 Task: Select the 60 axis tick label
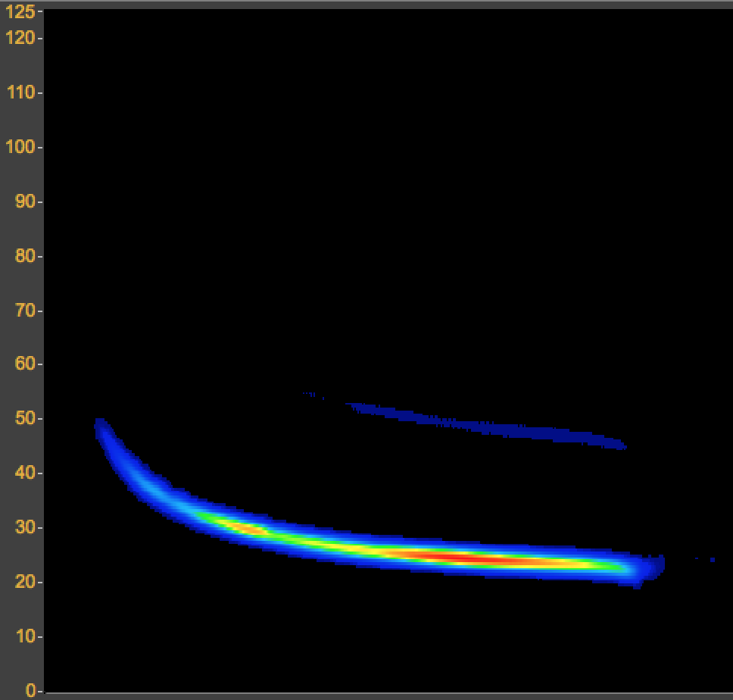[x=24, y=364]
